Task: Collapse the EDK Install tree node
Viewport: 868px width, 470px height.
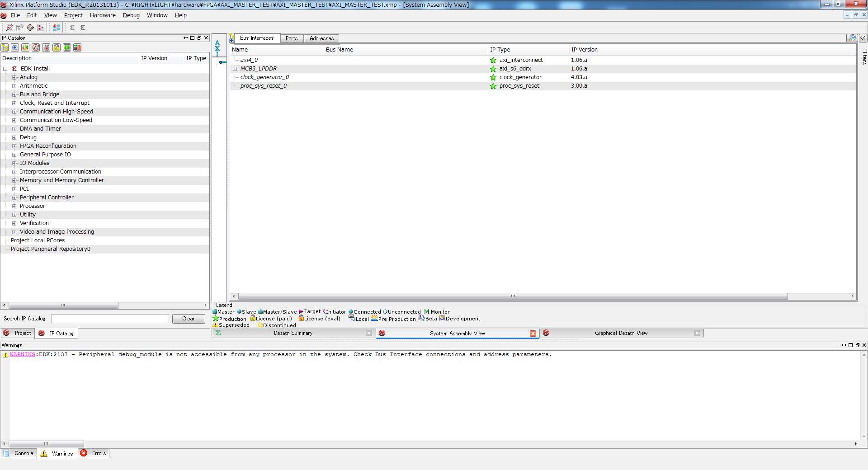Action: click(5, 69)
